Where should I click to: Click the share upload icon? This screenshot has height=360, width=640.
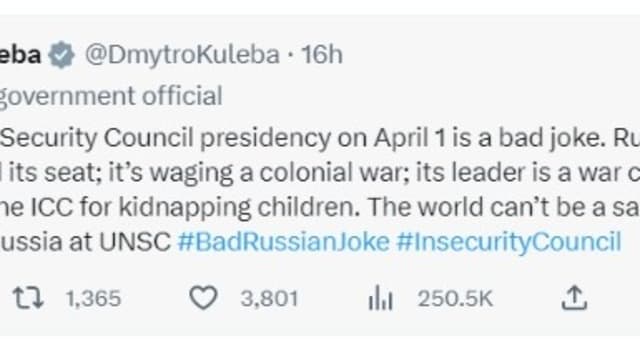pyautogui.click(x=574, y=298)
